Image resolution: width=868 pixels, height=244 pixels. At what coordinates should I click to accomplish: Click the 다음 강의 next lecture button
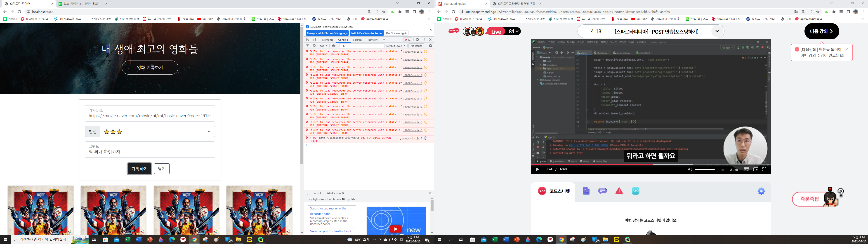pyautogui.click(x=821, y=31)
